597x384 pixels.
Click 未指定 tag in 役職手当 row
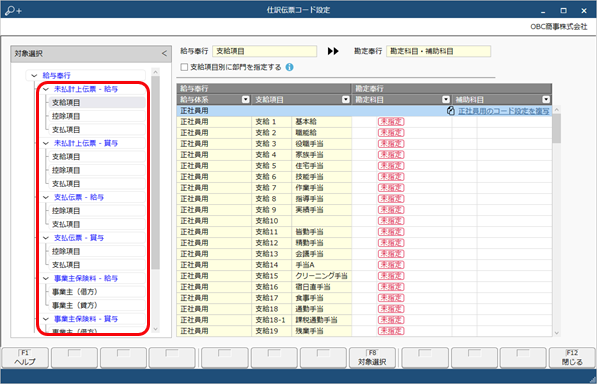[391, 144]
